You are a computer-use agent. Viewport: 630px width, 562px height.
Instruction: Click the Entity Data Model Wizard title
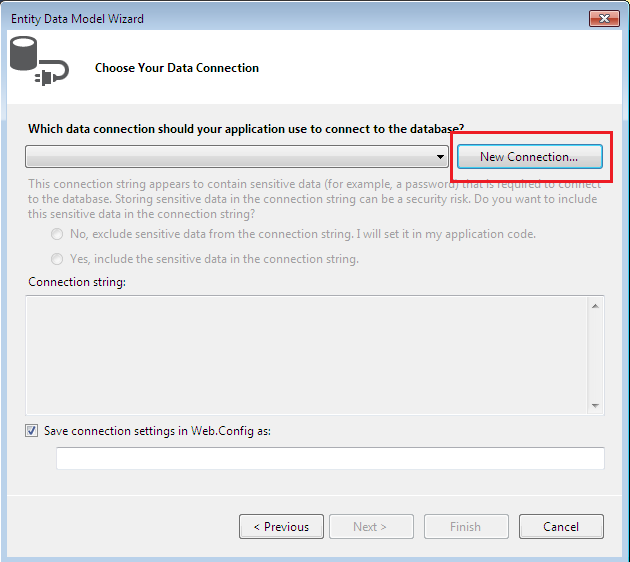click(x=77, y=19)
